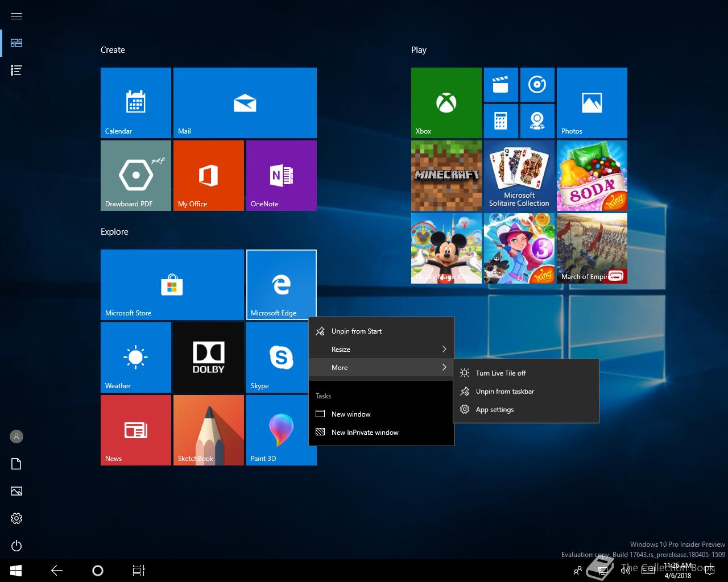The height and width of the screenshot is (582, 728).
Task: Launch the SketchBook tile
Action: [209, 430]
